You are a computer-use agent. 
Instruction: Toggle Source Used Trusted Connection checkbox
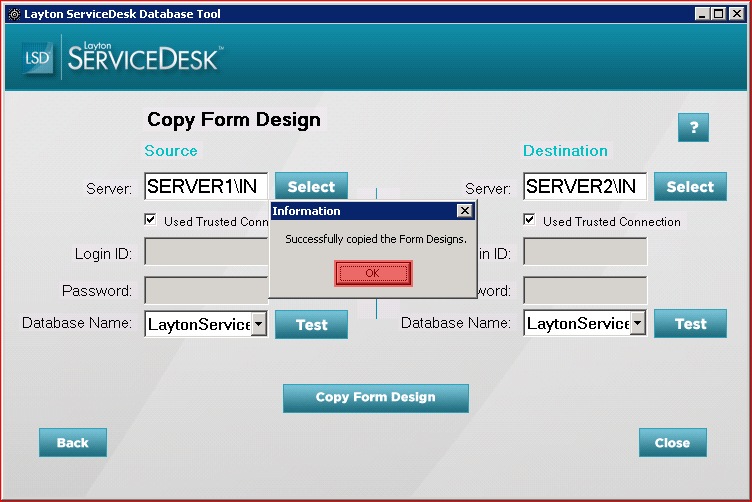point(150,220)
